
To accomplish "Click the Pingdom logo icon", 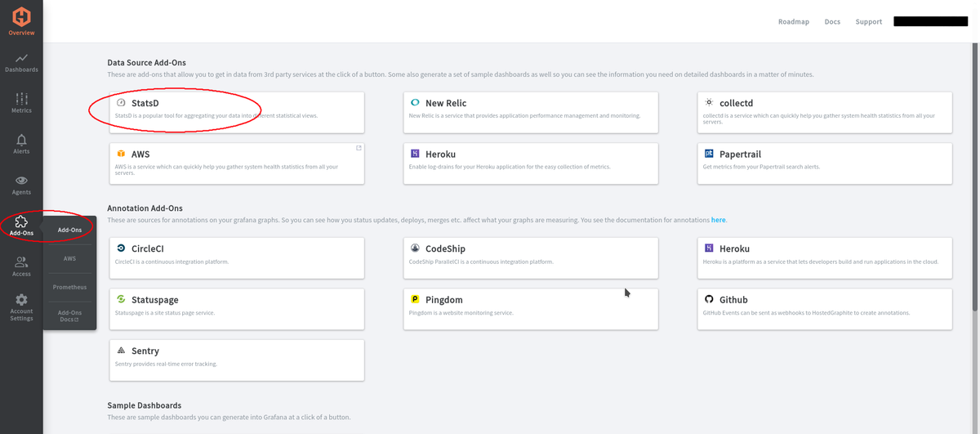I will (415, 299).
